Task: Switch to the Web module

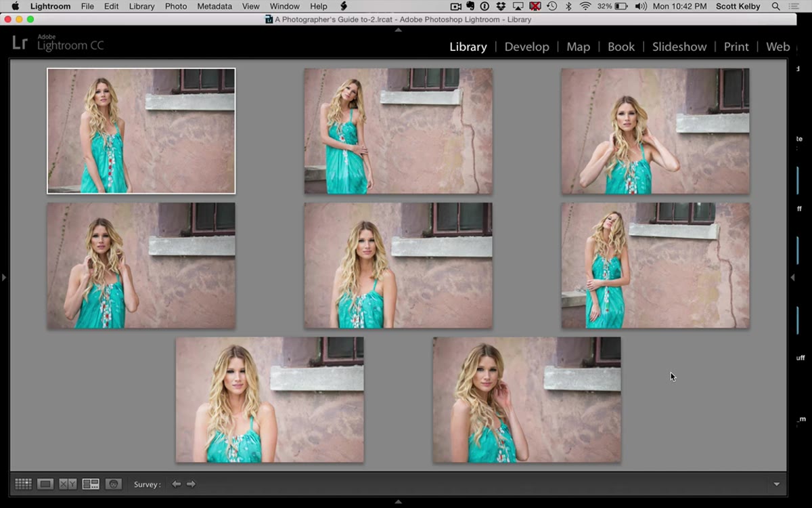Action: point(778,47)
